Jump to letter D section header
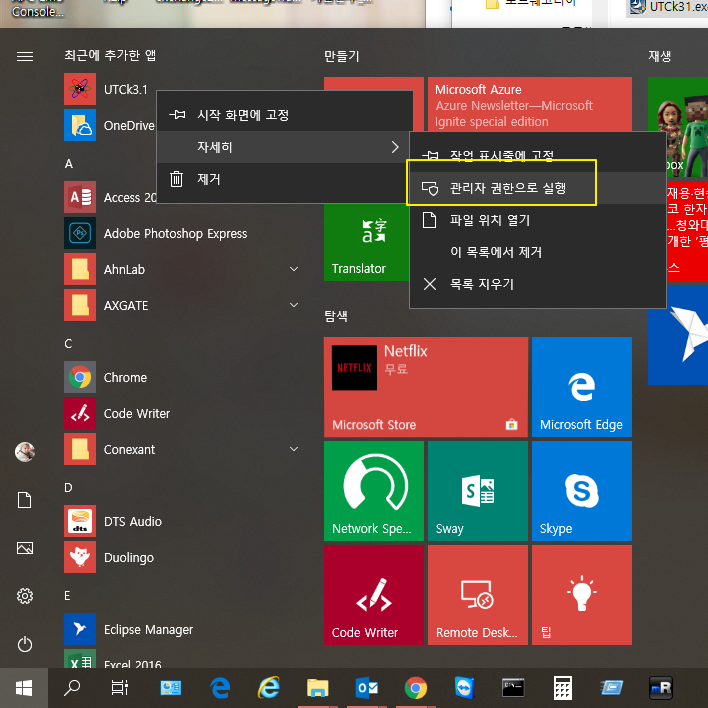Image resolution: width=708 pixels, height=708 pixels. click(68, 488)
